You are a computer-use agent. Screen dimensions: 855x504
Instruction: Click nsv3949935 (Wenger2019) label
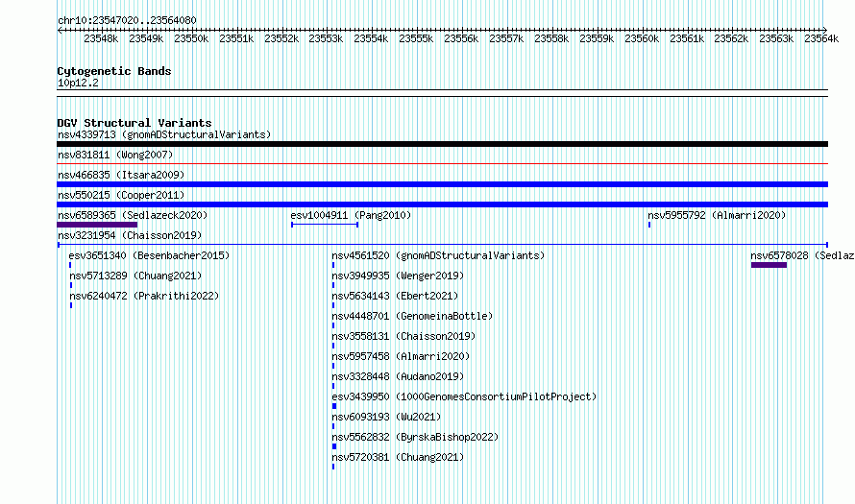pos(398,276)
